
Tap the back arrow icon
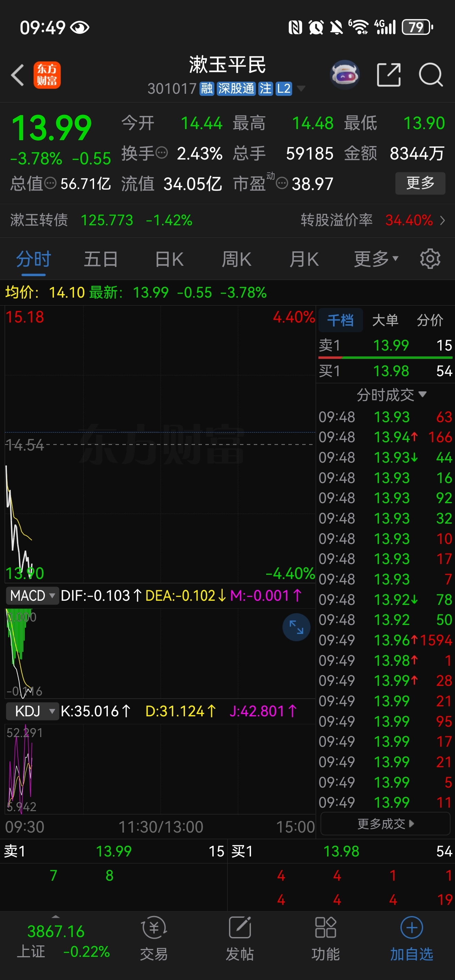[x=18, y=74]
